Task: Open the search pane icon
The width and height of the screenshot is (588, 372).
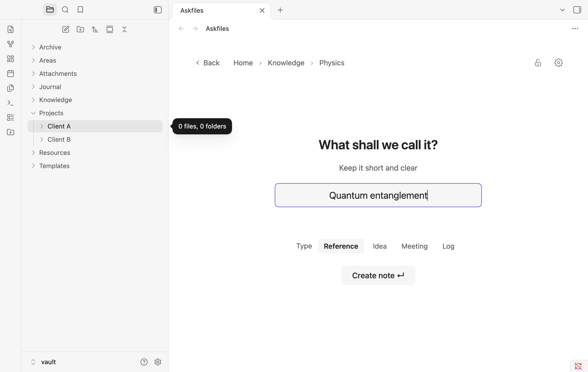Action: click(65, 10)
